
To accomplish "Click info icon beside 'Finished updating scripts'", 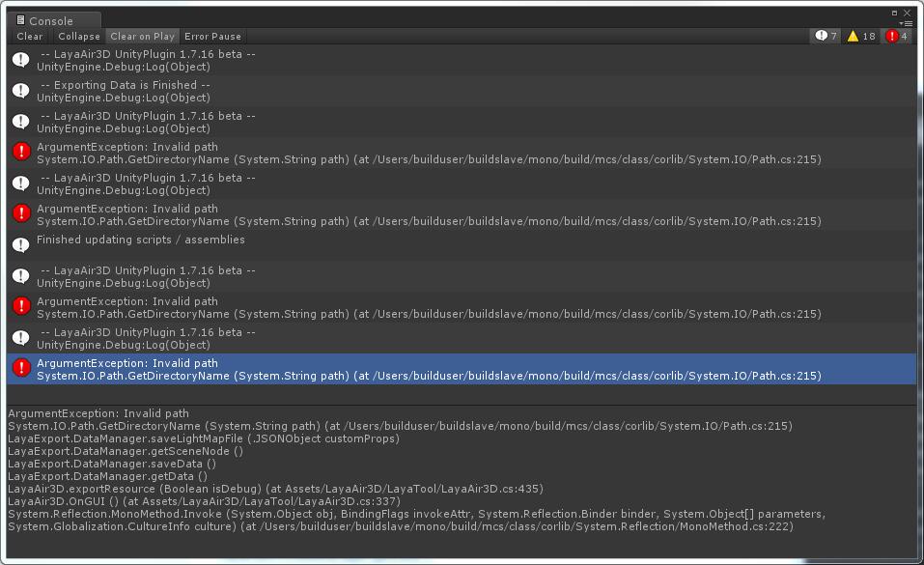I will coord(21,245).
